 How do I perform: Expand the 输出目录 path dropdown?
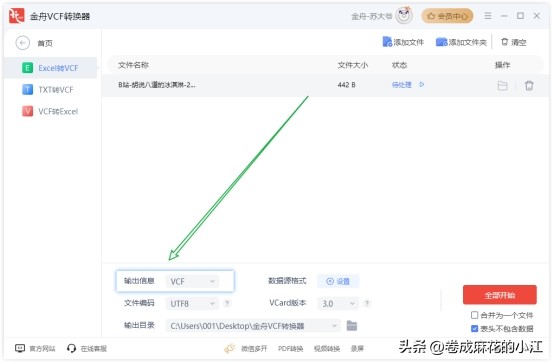334,326
